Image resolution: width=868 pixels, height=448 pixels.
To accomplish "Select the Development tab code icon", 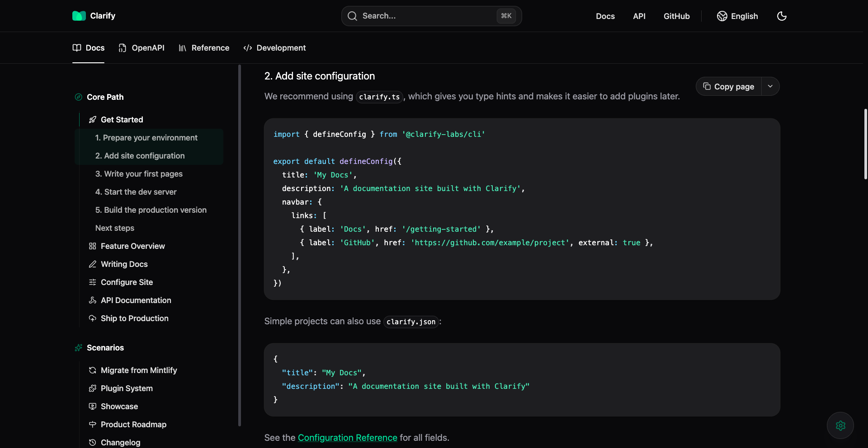I will [x=247, y=48].
